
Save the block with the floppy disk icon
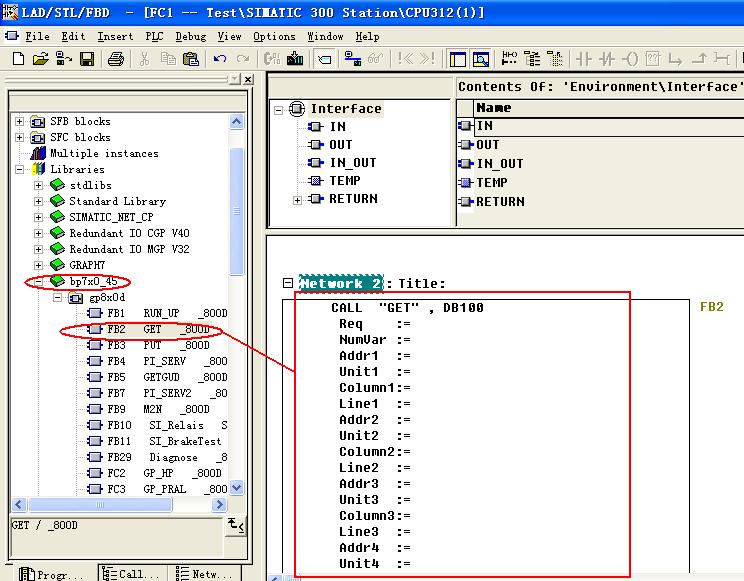pos(87,59)
